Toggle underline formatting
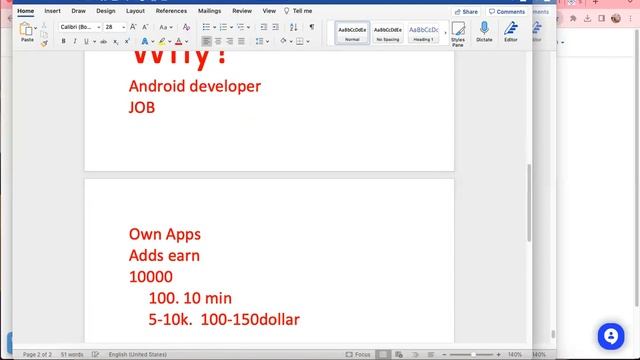Viewport: 640px width, 360px height. click(86, 41)
